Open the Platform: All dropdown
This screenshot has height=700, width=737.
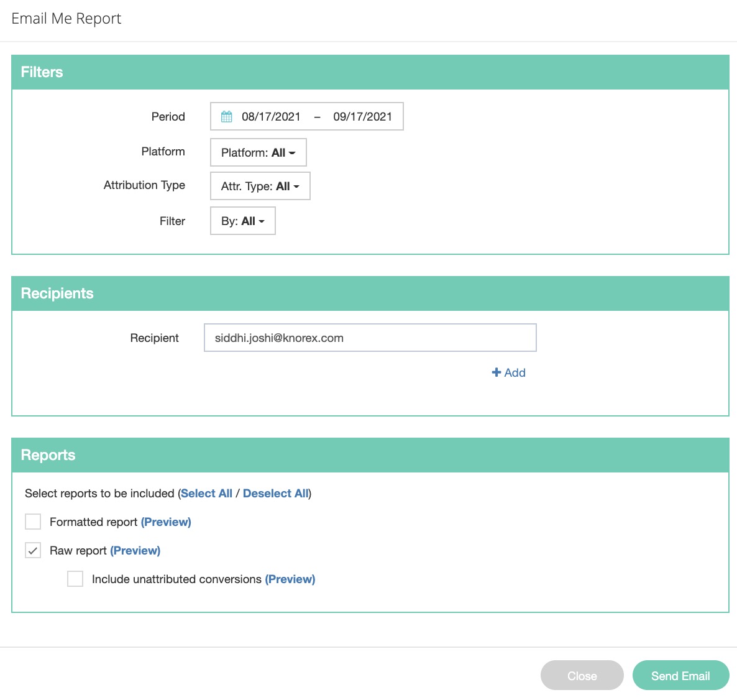point(258,152)
